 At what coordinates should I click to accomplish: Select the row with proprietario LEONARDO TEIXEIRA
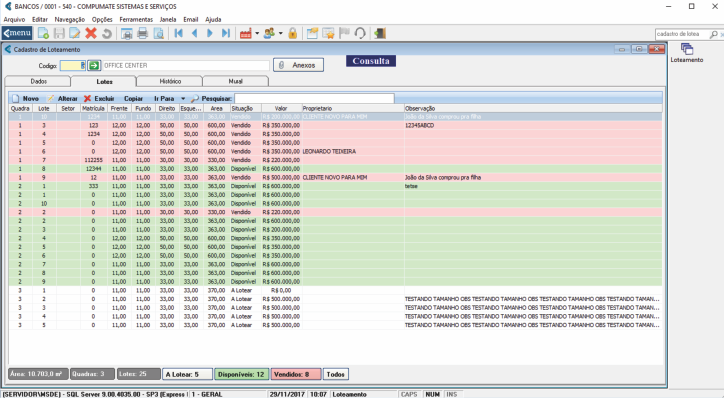tap(335, 151)
